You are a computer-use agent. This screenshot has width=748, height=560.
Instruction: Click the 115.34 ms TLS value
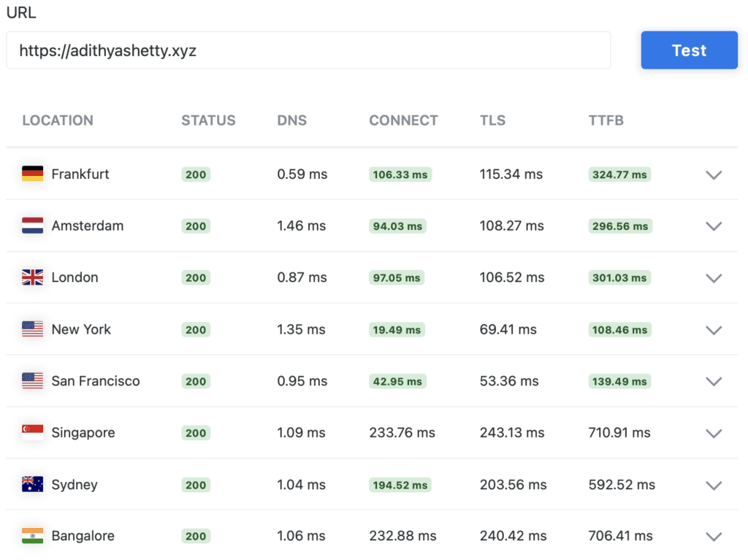(511, 174)
